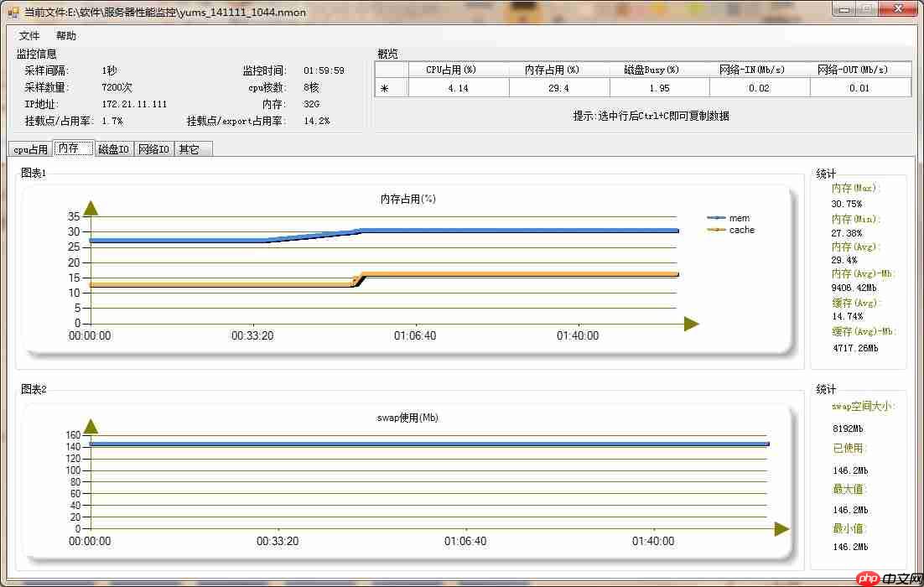Click the CPU占用(%) column header
The image size is (924, 587).
pyautogui.click(x=458, y=69)
